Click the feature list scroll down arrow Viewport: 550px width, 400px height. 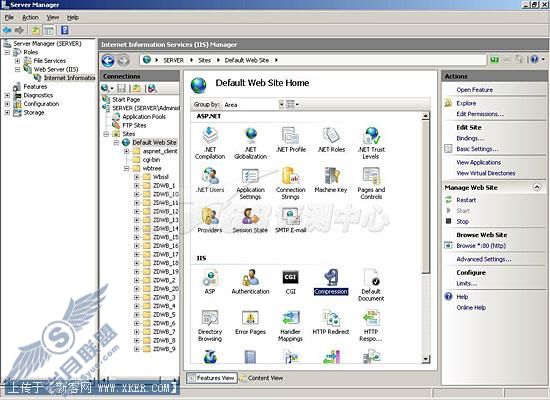point(425,359)
